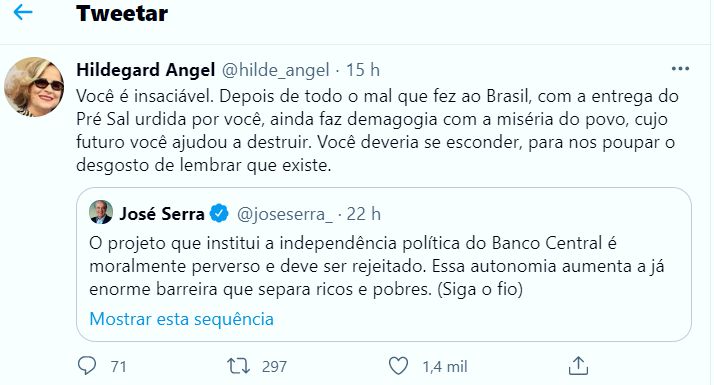
Task: Click the José Serra name
Action: pos(162,214)
